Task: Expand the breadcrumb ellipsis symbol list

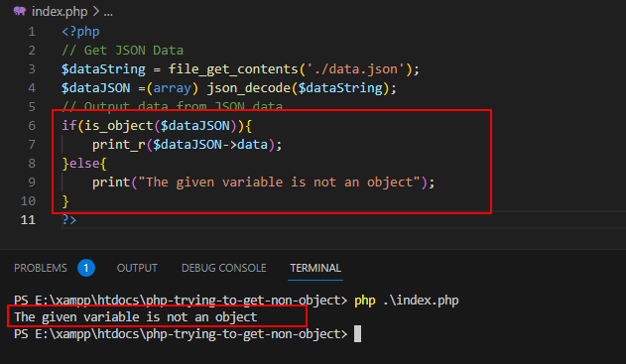Action: pyautogui.click(x=108, y=12)
